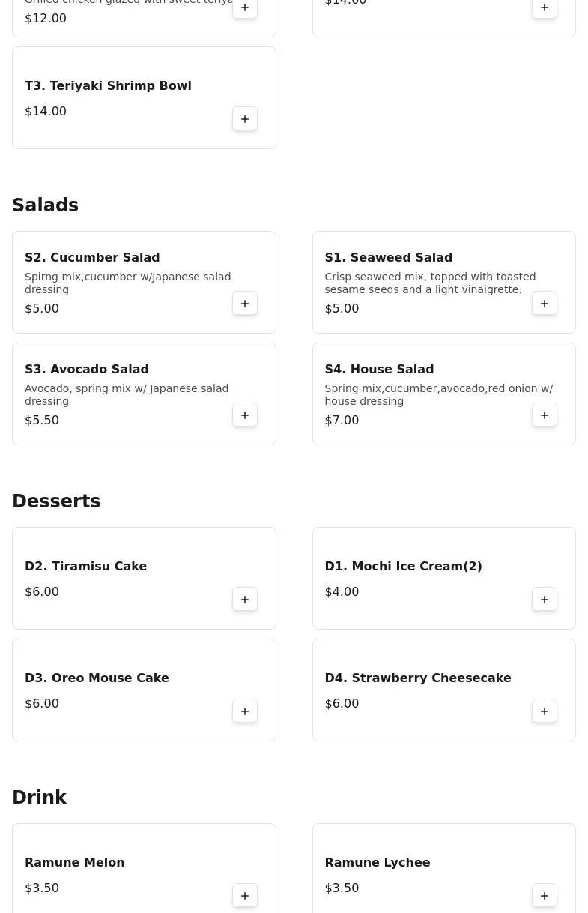
Task: Add Ramune Lychee drink to cart
Action: click(545, 896)
